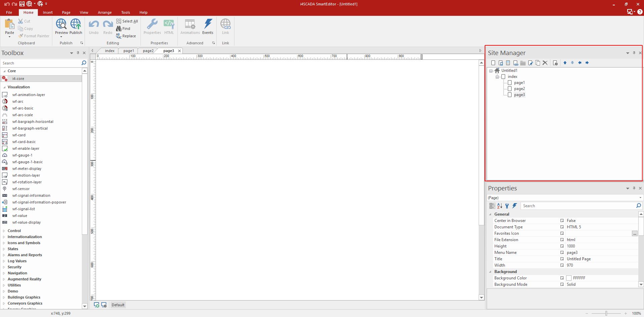Open the Events editor in the ribbon

208,26
